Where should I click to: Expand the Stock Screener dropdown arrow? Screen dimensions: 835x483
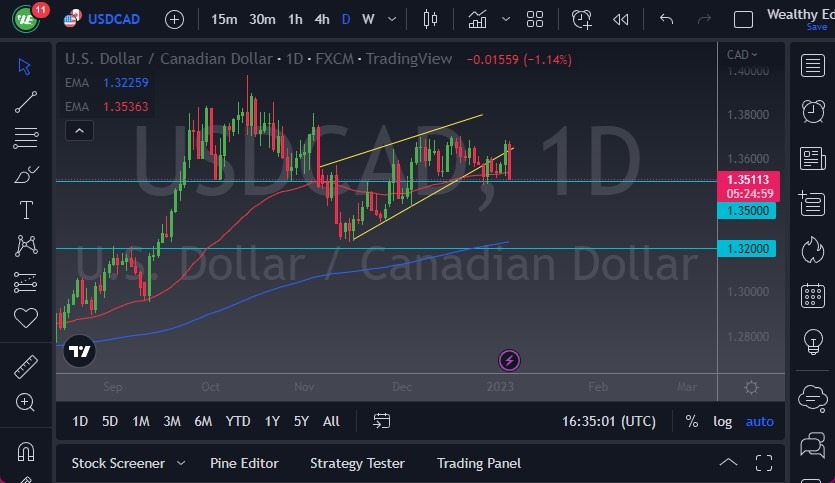(x=181, y=463)
